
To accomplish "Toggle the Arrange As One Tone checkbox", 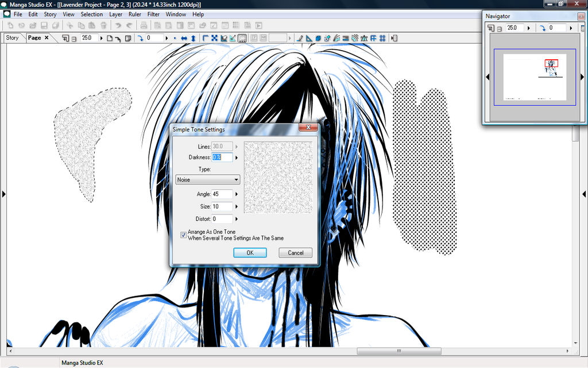I will 184,235.
